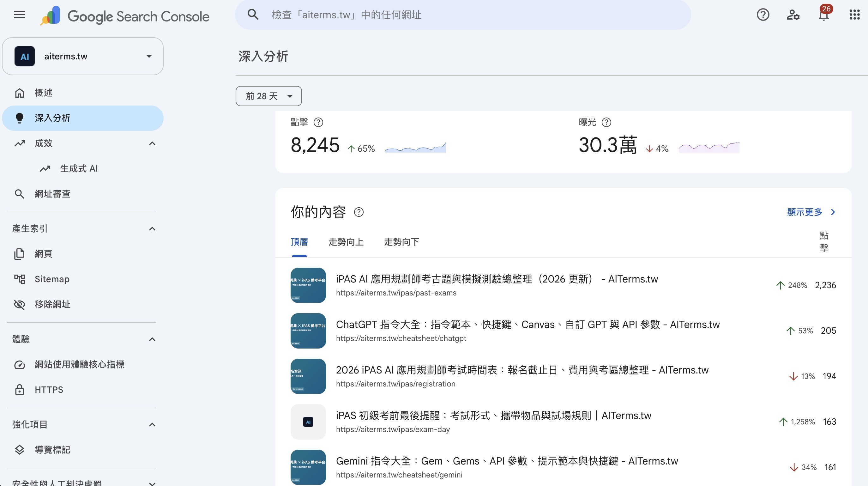
Task: Click the Google Search Console logo
Action: coord(125,16)
